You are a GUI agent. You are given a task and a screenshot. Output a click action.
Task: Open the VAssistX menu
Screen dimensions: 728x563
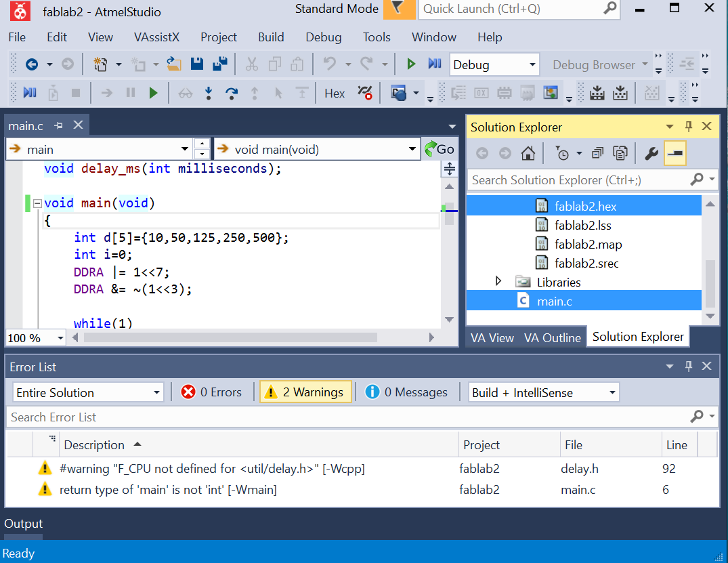pyautogui.click(x=156, y=37)
